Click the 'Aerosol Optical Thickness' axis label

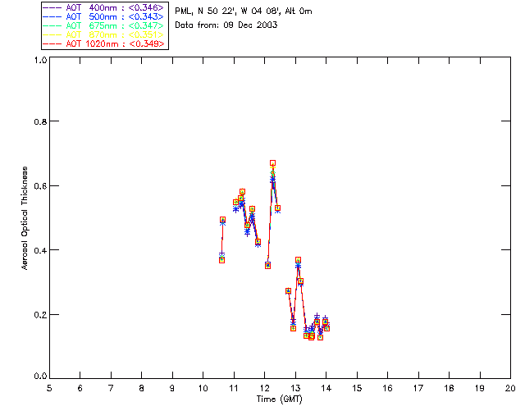pos(25,218)
